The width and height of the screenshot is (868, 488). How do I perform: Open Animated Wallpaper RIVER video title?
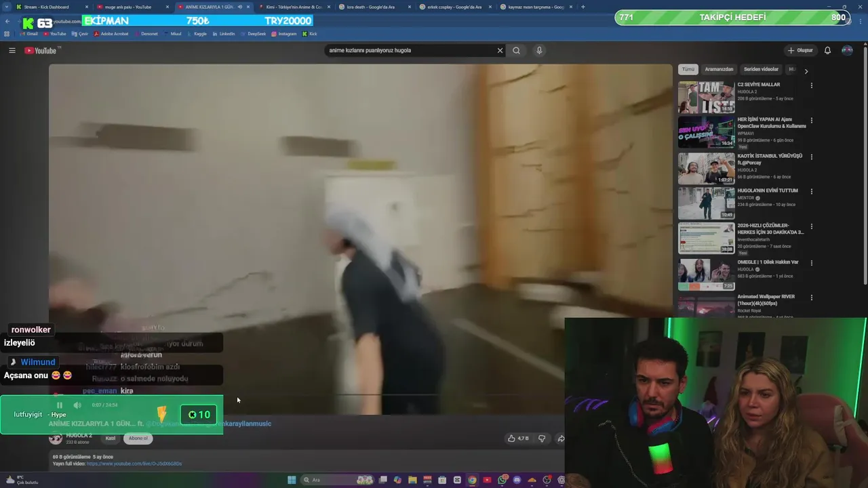tap(766, 300)
